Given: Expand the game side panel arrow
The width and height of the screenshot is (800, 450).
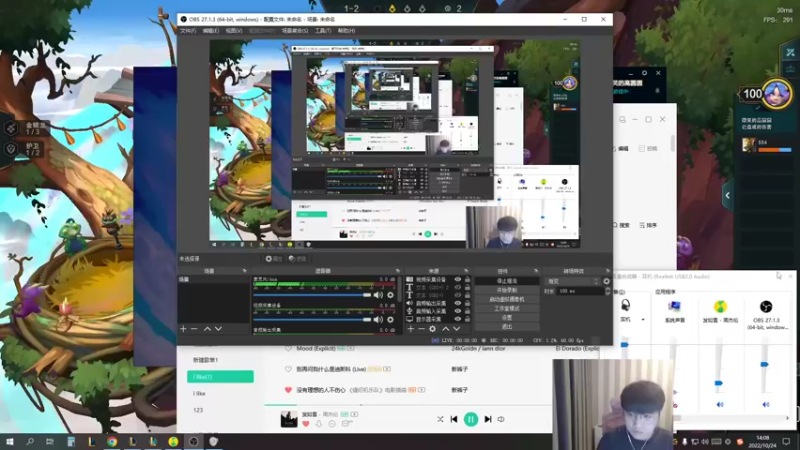Looking at the screenshot, I should click(728, 195).
